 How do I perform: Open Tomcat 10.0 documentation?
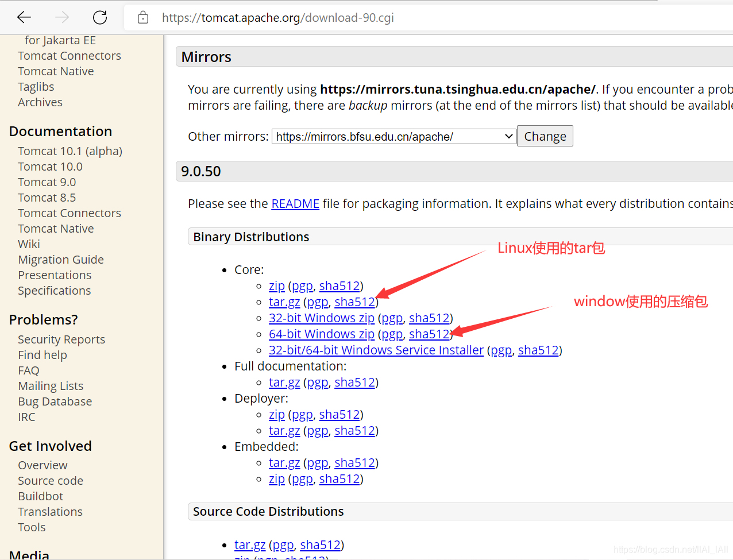pyautogui.click(x=50, y=167)
